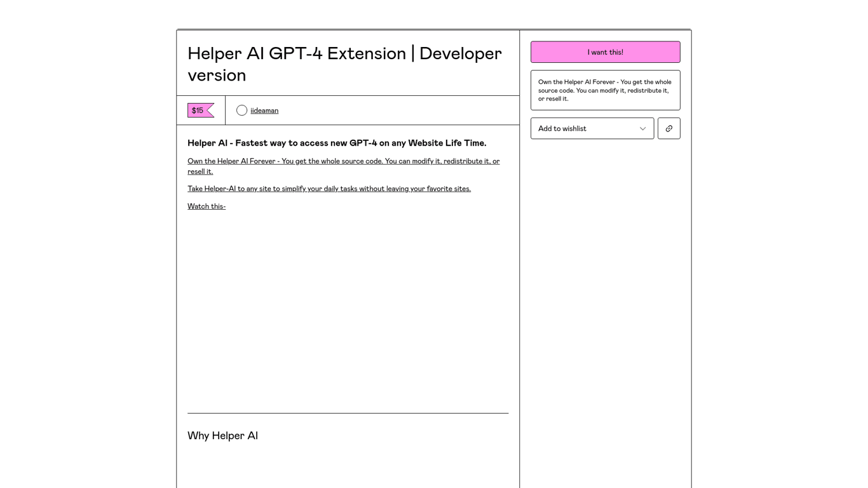Screen dimensions: 868x488
Task: Click the circular avatar toggle near seller name
Action: tap(241, 110)
